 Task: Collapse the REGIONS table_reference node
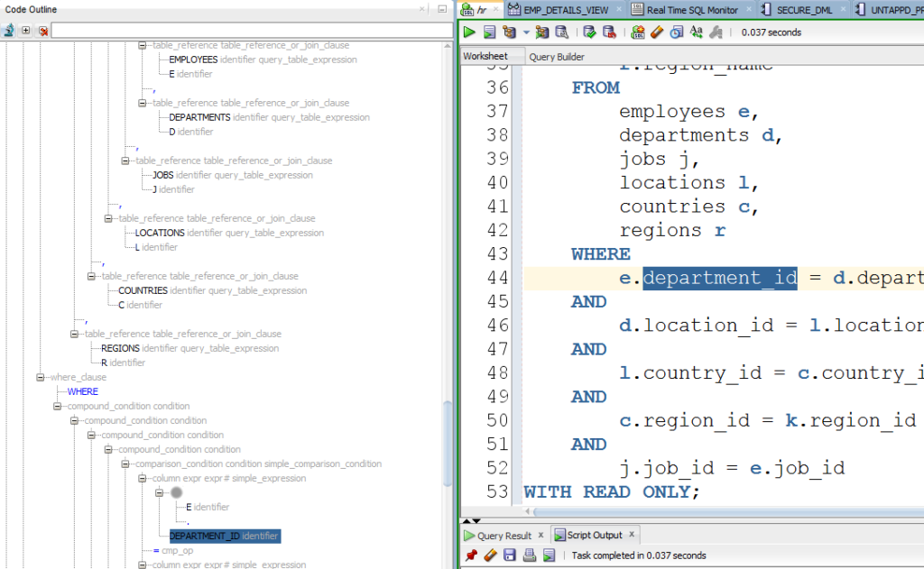tap(74, 334)
